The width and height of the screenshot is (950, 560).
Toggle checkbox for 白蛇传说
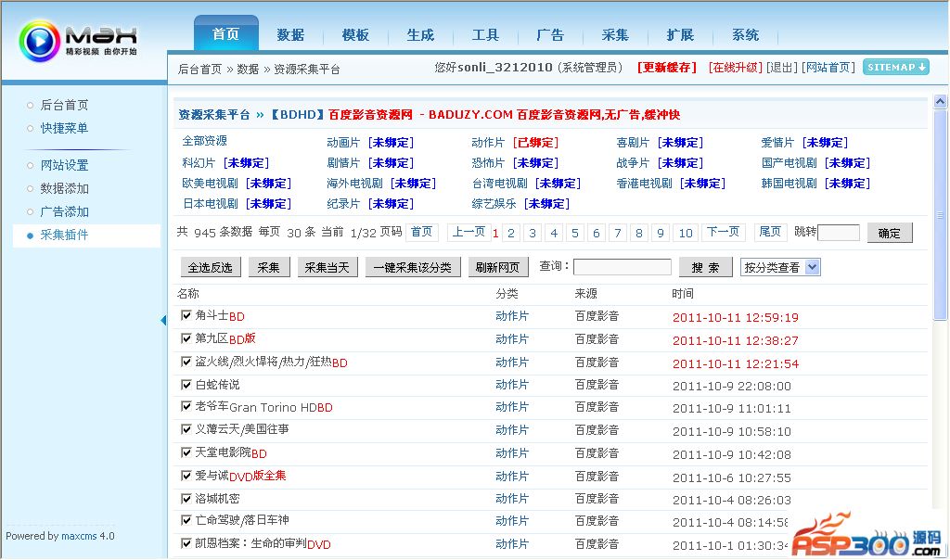point(186,384)
